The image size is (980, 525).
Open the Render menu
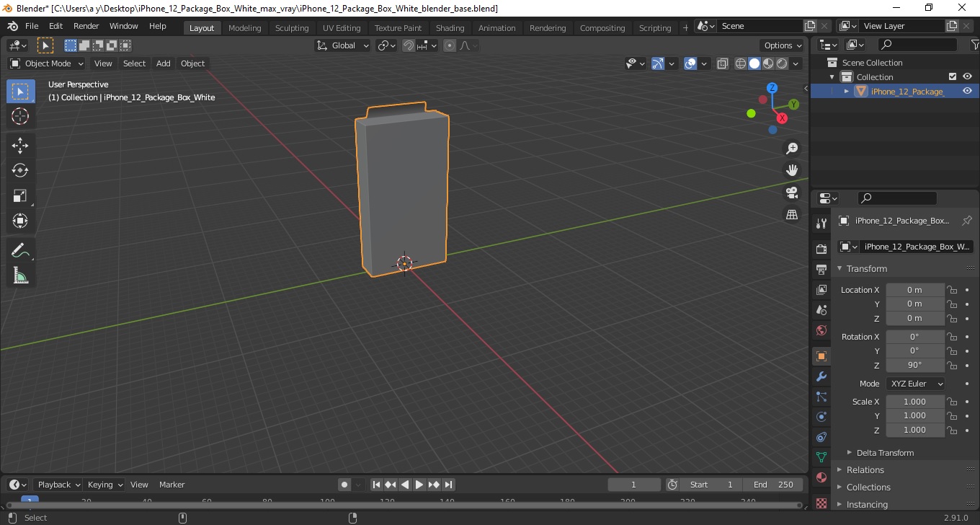point(86,26)
